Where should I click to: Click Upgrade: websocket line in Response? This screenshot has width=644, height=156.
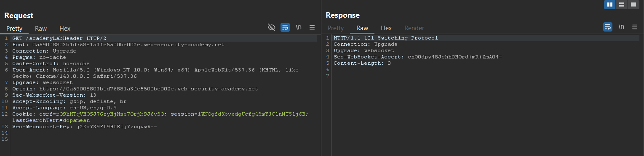point(364,50)
